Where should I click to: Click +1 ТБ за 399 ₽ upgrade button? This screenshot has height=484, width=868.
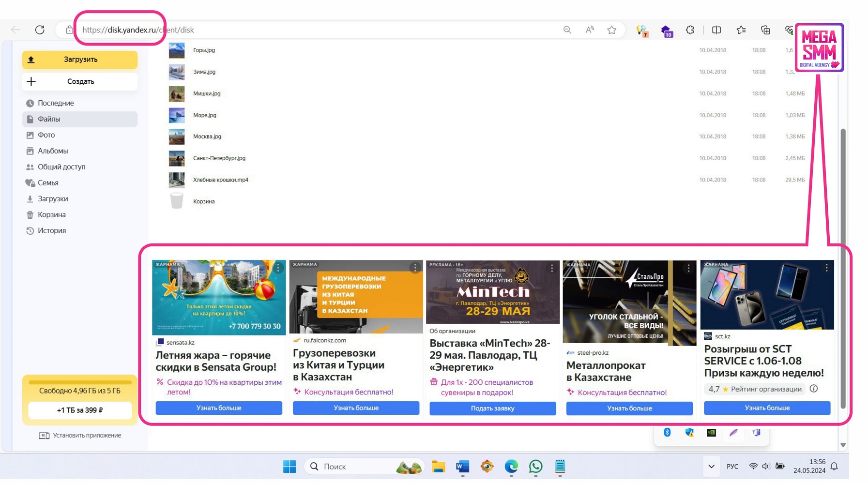(x=80, y=410)
